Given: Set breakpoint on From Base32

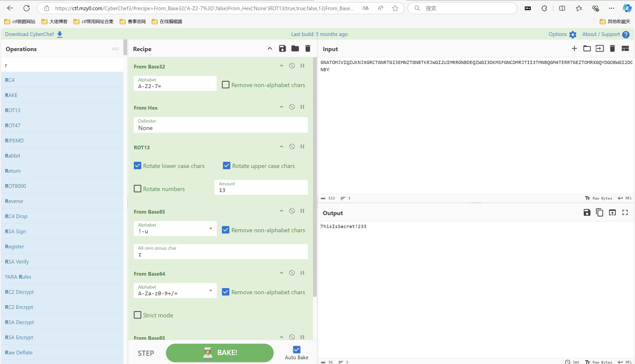Looking at the screenshot, I should coord(302,66).
